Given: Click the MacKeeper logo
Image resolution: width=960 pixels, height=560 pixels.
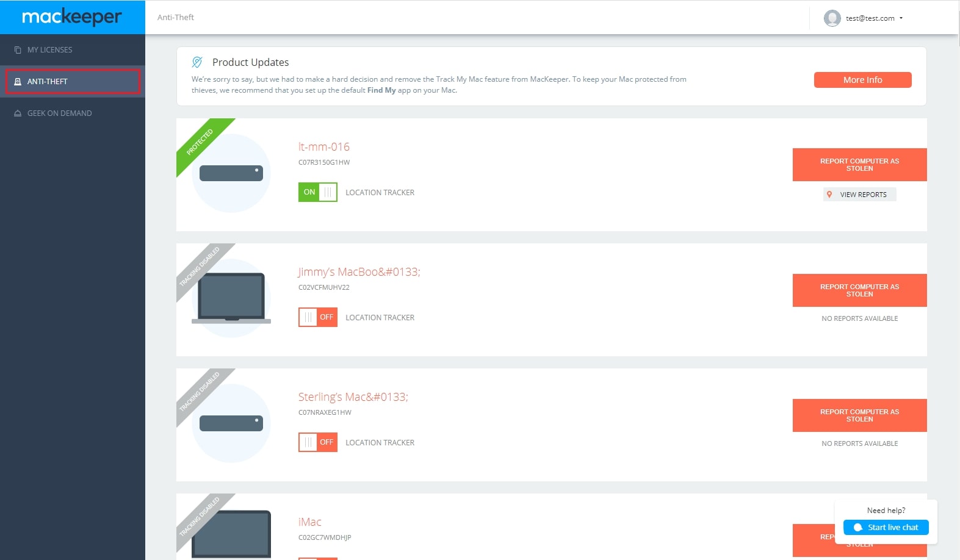Looking at the screenshot, I should pyautogui.click(x=72, y=17).
